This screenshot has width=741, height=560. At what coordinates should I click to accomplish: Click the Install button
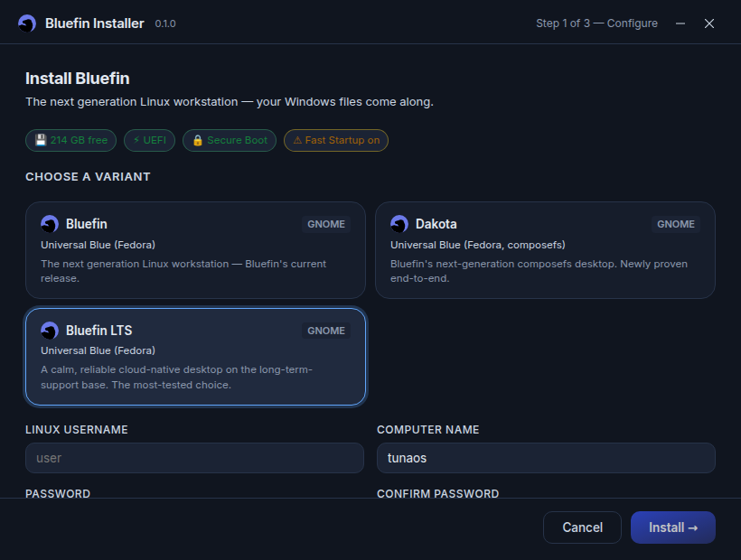pyautogui.click(x=673, y=527)
